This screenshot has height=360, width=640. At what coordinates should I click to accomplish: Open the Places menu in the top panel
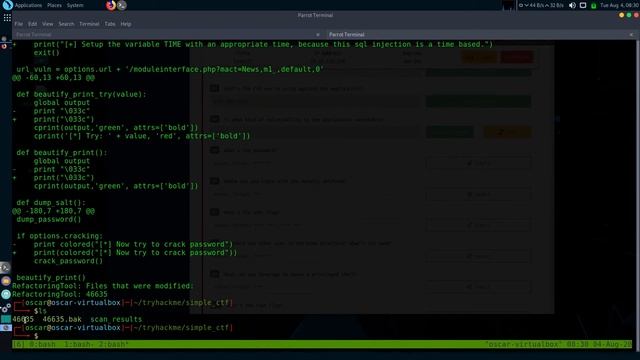click(54, 5)
